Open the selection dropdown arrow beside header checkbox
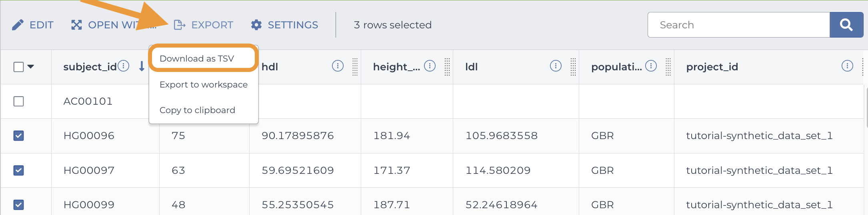 (31, 67)
